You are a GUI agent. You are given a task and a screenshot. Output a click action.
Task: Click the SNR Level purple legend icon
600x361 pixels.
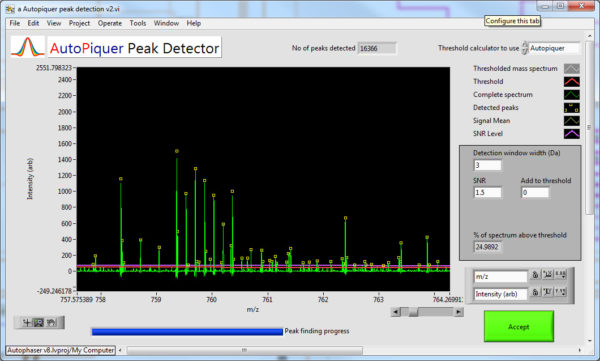click(x=572, y=134)
